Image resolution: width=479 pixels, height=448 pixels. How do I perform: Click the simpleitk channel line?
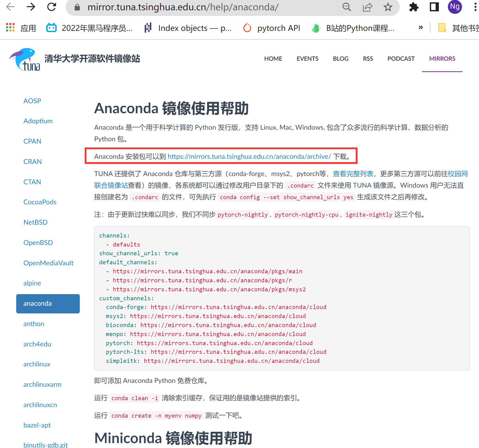[213, 361]
